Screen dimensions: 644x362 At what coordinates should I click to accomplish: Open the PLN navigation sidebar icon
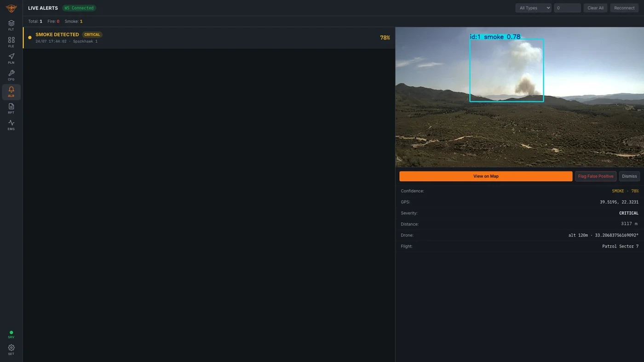pos(11,59)
